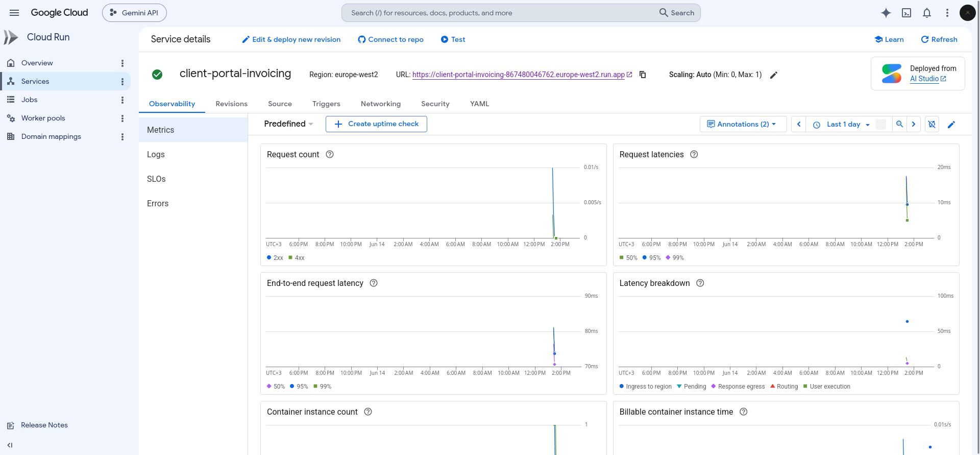The image size is (980, 455).
Task: Switch to the Revisions tab
Action: [x=231, y=104]
